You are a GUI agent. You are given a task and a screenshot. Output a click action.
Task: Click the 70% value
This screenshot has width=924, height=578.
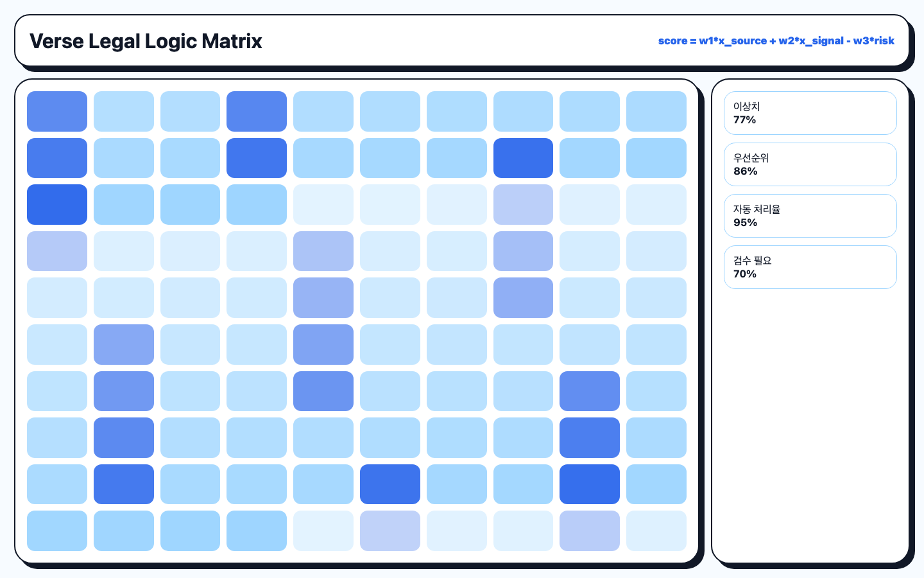744,274
